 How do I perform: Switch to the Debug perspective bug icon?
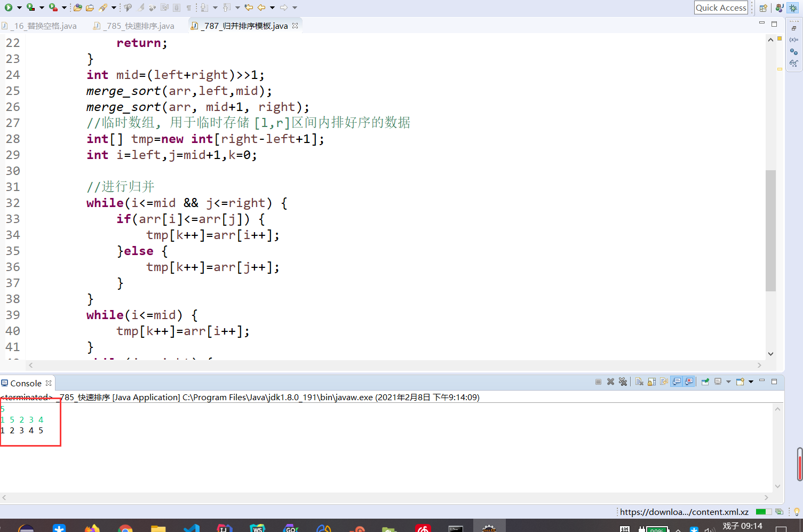(793, 8)
